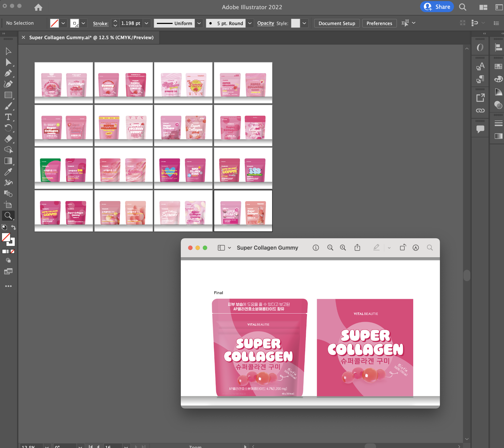Open the Comments panel icon
504x448 pixels.
(480, 129)
